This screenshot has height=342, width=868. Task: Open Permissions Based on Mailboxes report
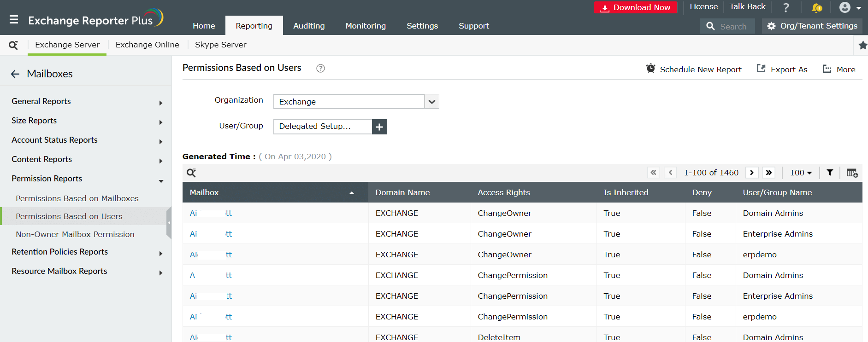[x=77, y=198]
